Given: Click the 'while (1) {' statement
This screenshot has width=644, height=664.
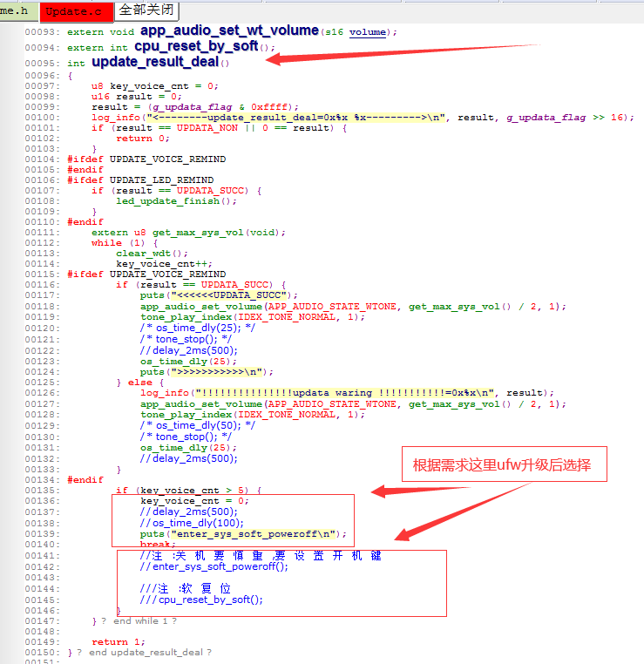Looking at the screenshot, I should point(125,243).
